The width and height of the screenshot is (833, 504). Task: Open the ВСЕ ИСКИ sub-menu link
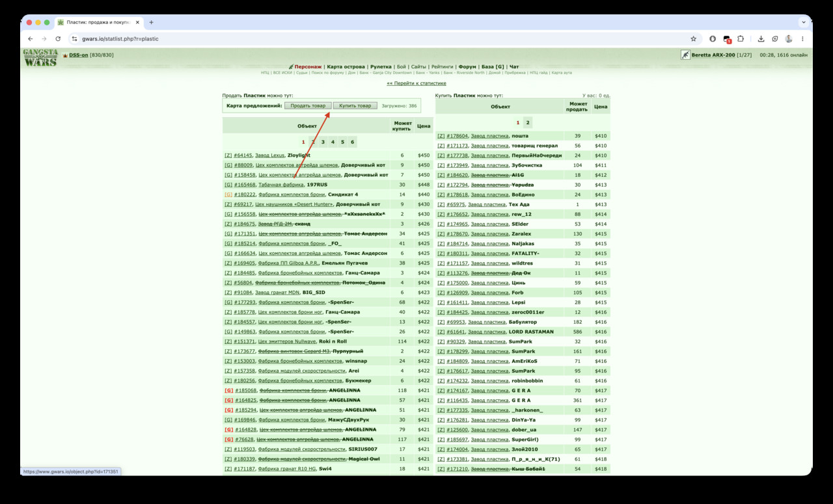pyautogui.click(x=282, y=73)
